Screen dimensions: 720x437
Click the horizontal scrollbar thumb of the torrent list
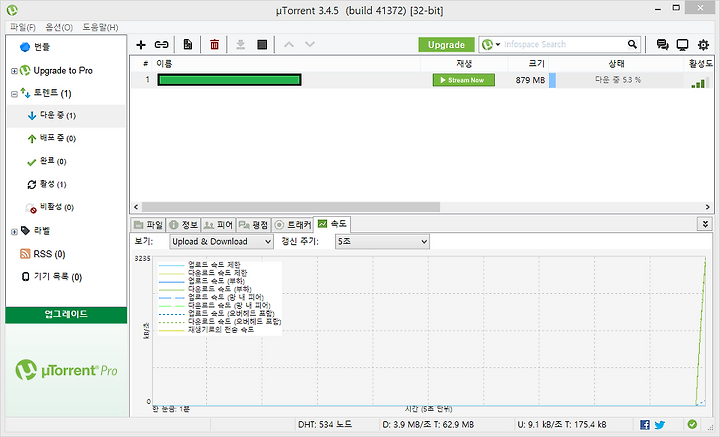pos(291,207)
